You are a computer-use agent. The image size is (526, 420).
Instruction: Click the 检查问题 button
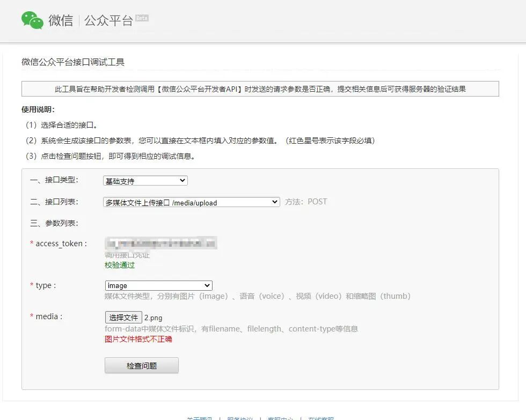click(142, 365)
